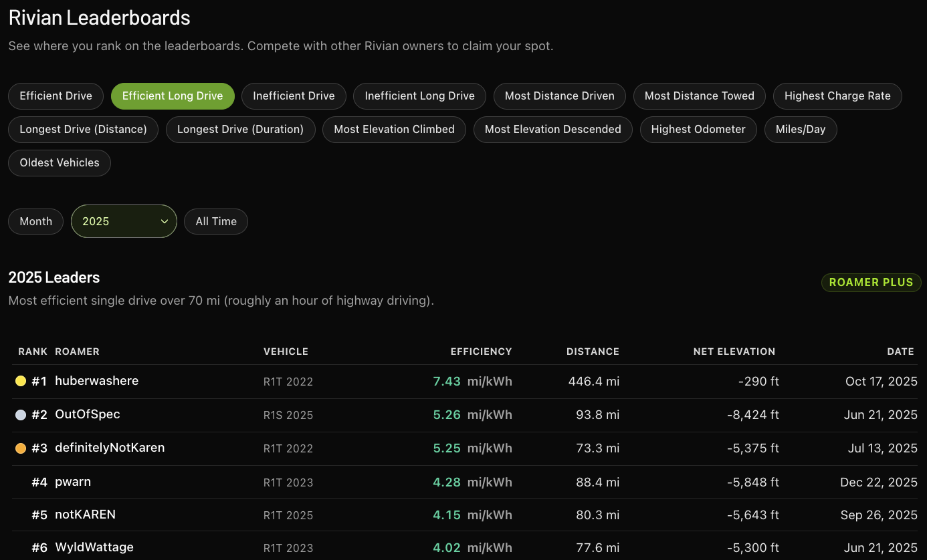Switch to the All Time filter

(216, 221)
